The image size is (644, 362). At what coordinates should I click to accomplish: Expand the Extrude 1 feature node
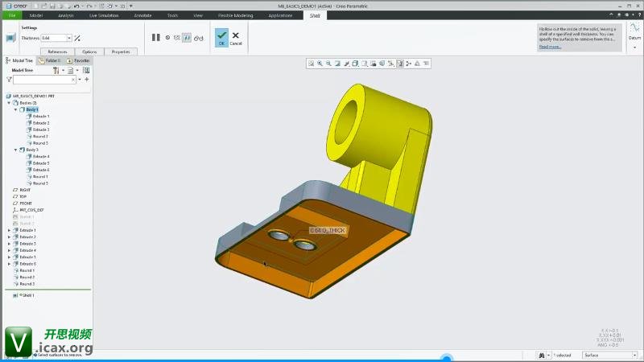9,230
